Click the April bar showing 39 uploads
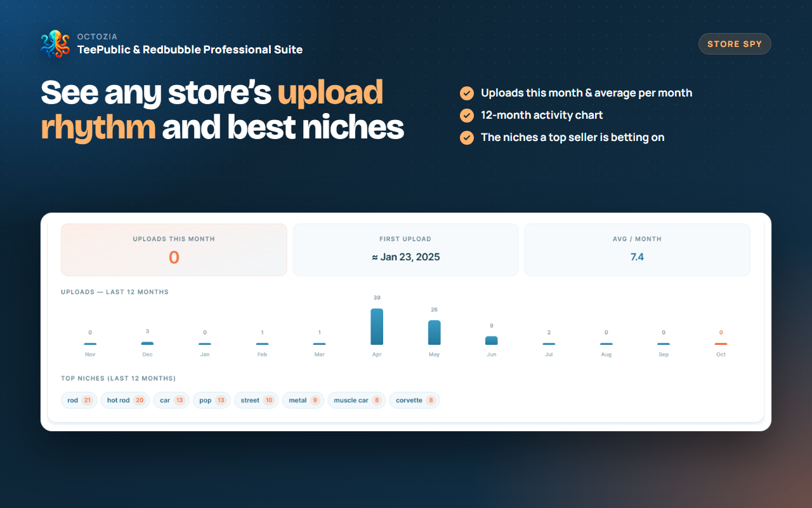The image size is (812, 508). (377, 326)
